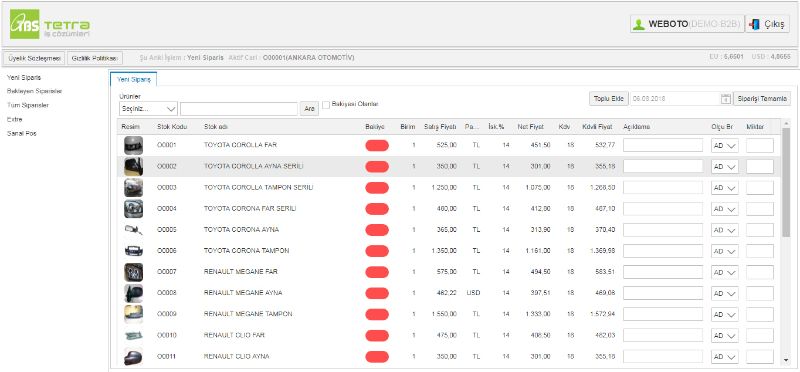Screen dimensions: 800x372
Task: Click the Toplu Ekle button
Action: pyautogui.click(x=609, y=99)
